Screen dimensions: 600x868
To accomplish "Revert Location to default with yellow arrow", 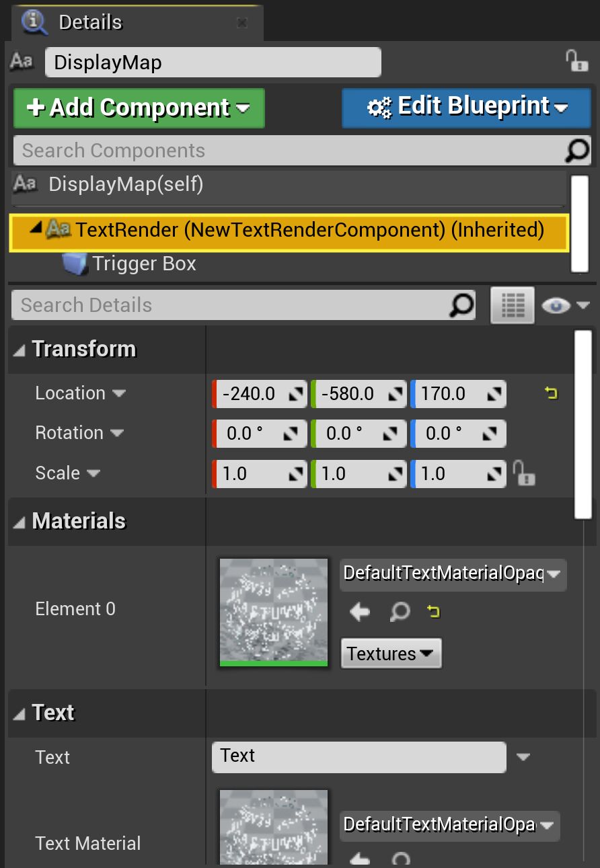I will point(552,393).
